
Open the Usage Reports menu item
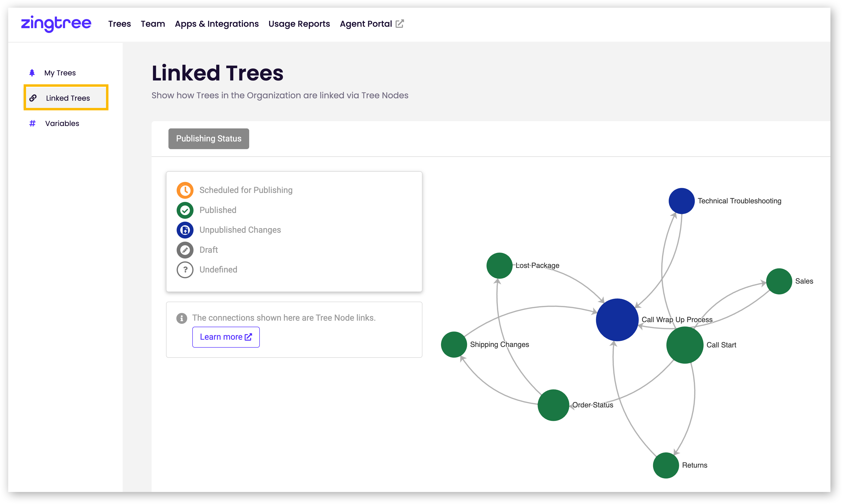[x=299, y=24]
